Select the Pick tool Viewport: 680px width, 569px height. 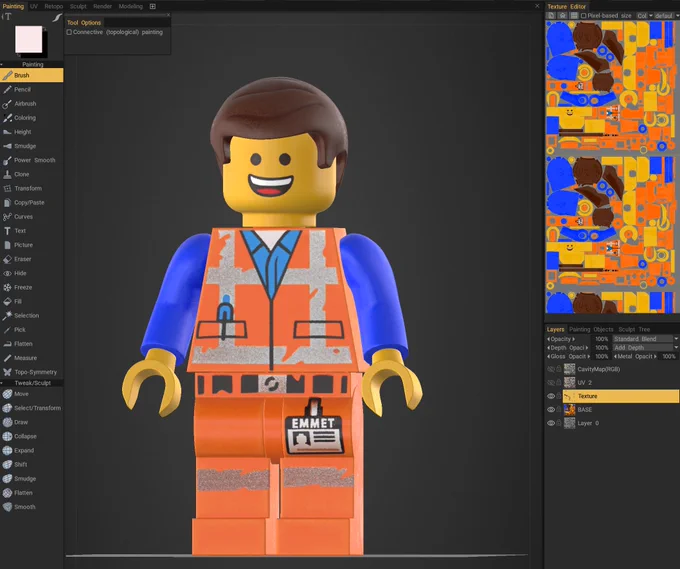point(31,330)
